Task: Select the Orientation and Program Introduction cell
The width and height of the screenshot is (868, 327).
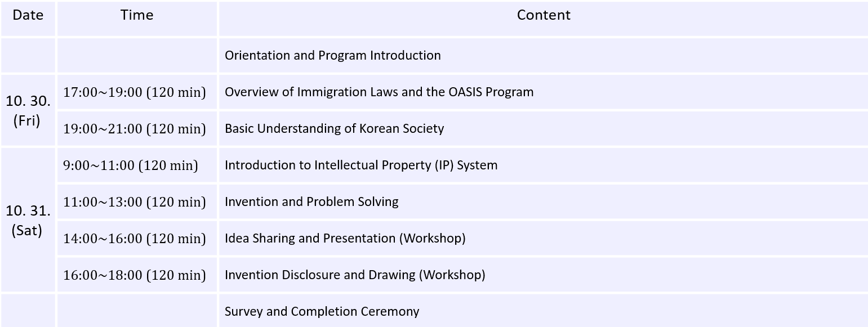Action: 332,55
